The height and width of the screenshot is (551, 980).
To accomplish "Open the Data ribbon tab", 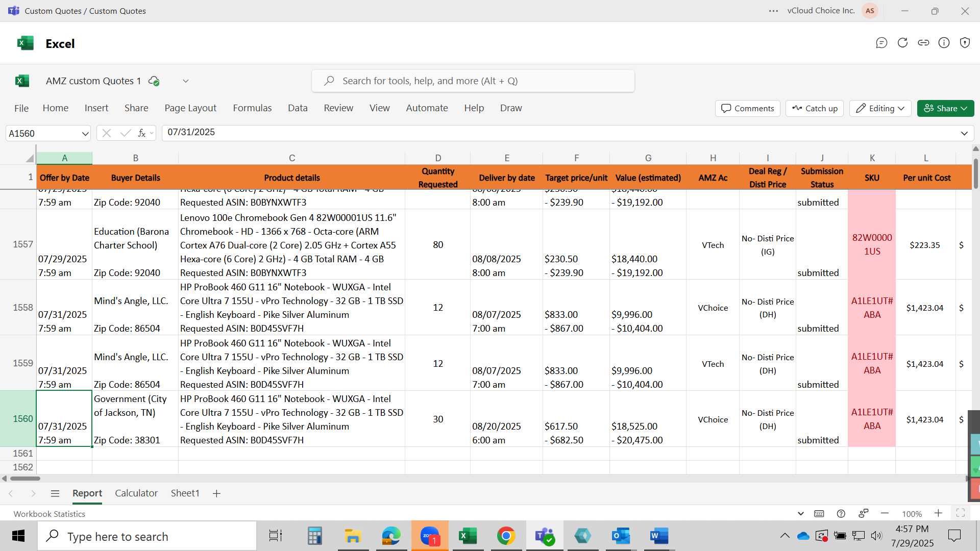I will point(298,108).
